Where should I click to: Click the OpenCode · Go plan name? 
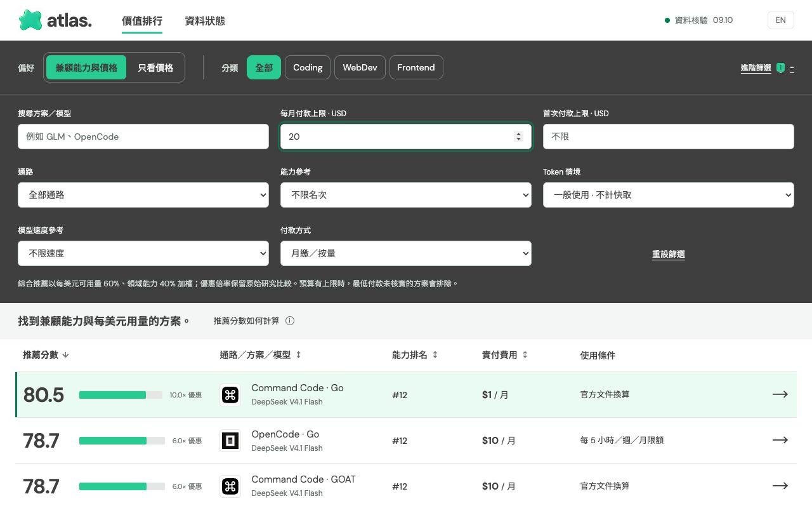[285, 434]
